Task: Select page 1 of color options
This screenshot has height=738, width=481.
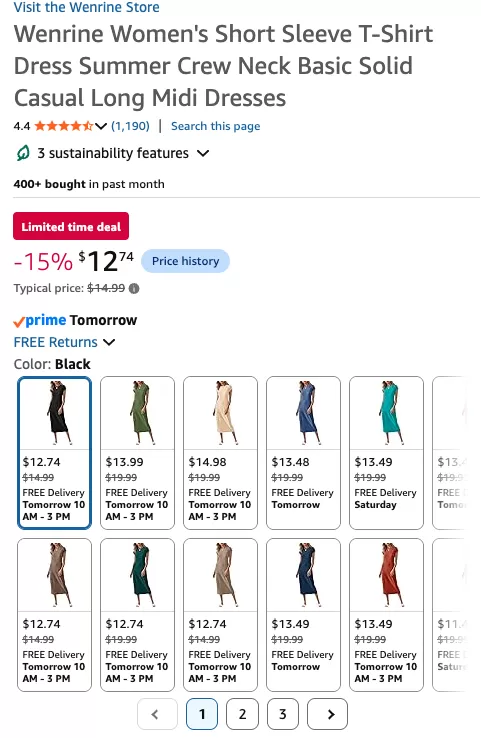Action: pos(202,714)
